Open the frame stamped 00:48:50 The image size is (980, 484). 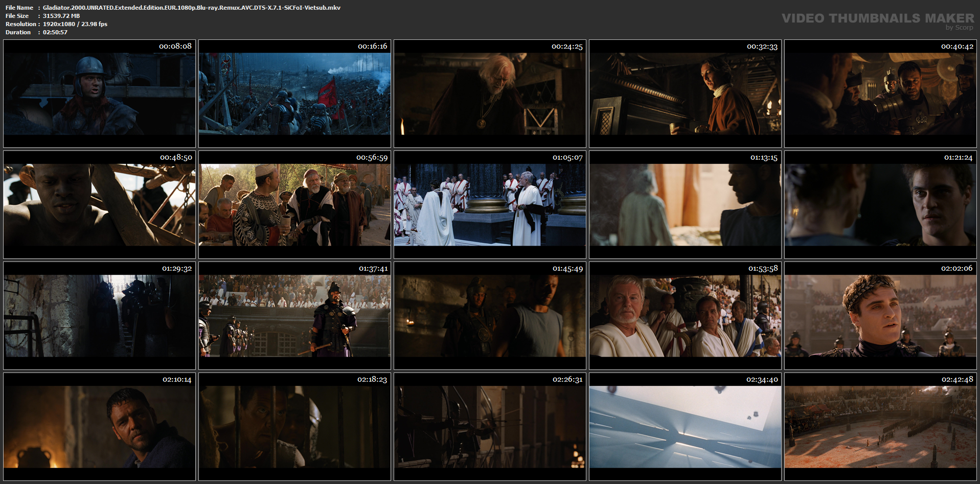point(99,205)
